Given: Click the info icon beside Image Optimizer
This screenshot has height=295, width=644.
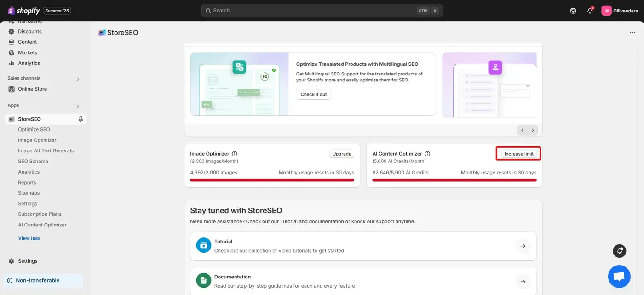Looking at the screenshot, I should tap(235, 154).
